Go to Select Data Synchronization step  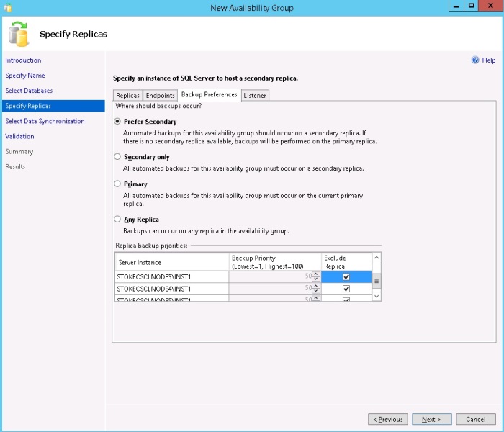[45, 121]
